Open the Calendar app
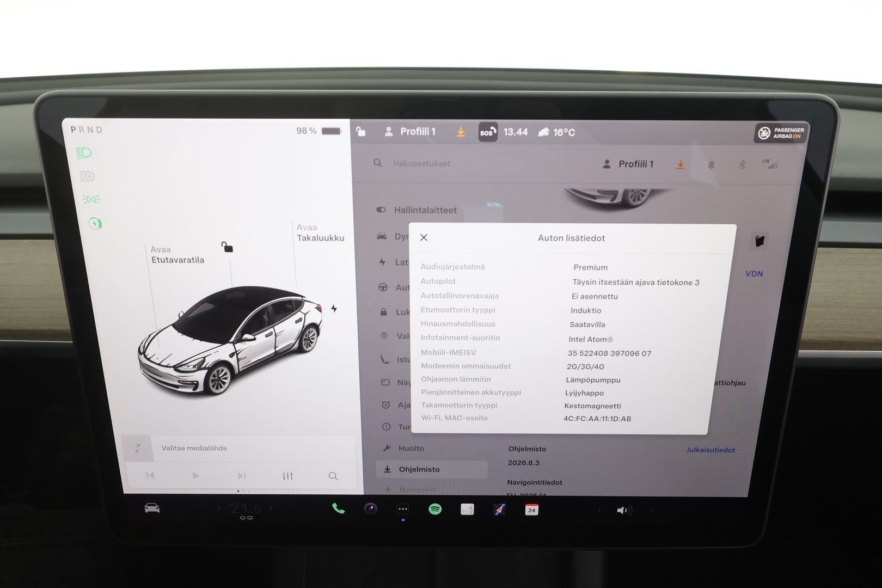The width and height of the screenshot is (882, 588). point(531,510)
